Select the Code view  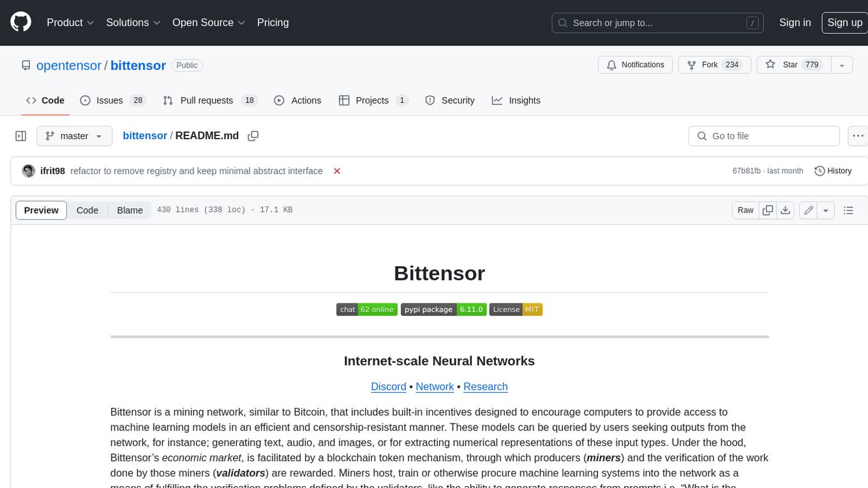tap(87, 210)
